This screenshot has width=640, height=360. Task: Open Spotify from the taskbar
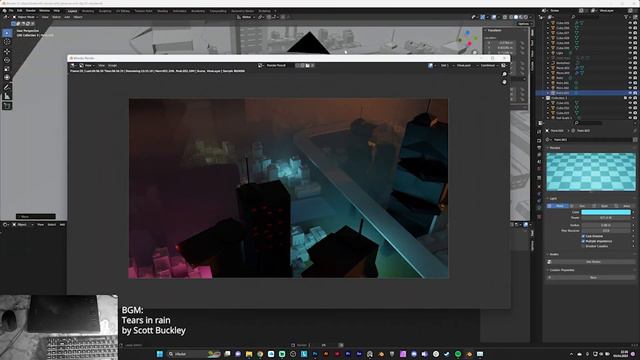pyautogui.click(x=458, y=354)
